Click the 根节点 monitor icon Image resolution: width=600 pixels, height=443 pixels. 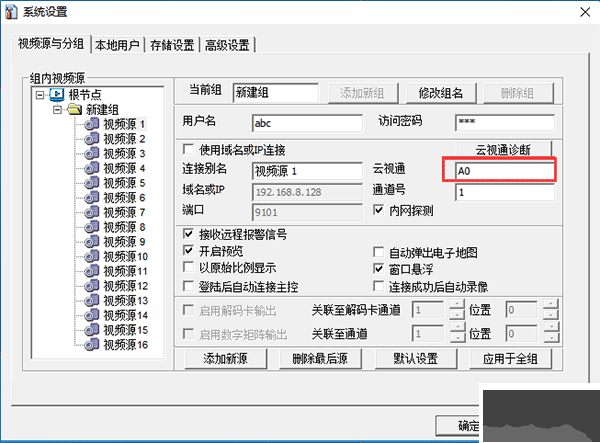point(57,94)
